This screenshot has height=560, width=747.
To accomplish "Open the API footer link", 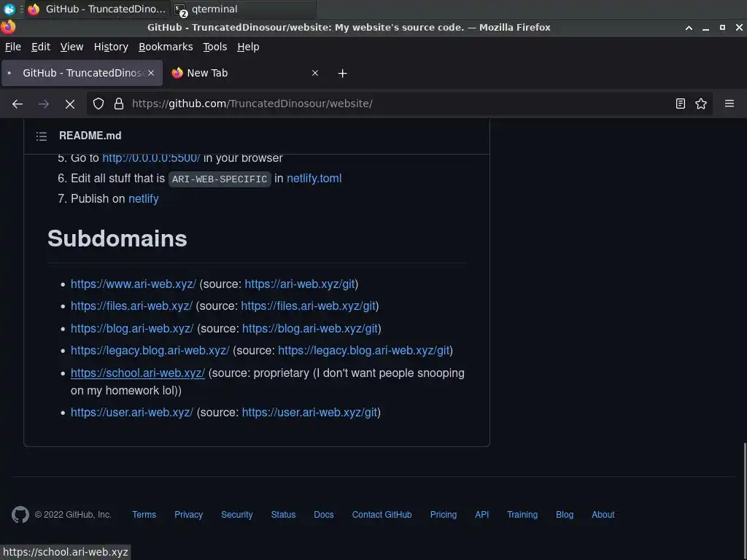I will (481, 515).
